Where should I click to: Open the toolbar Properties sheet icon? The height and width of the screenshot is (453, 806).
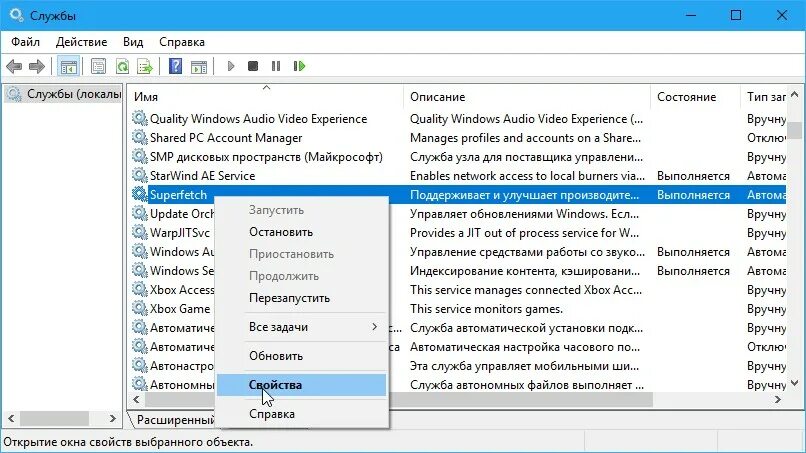(98, 66)
